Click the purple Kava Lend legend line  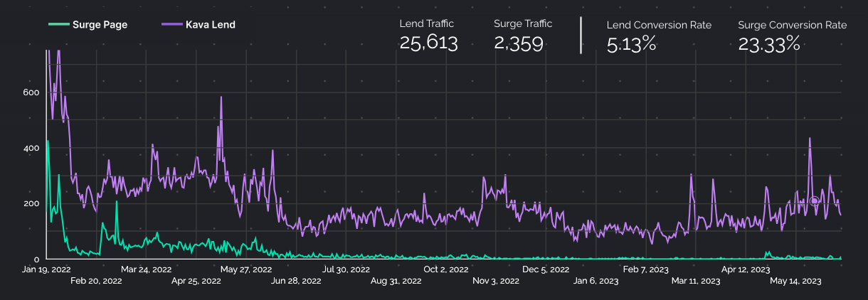172,25
